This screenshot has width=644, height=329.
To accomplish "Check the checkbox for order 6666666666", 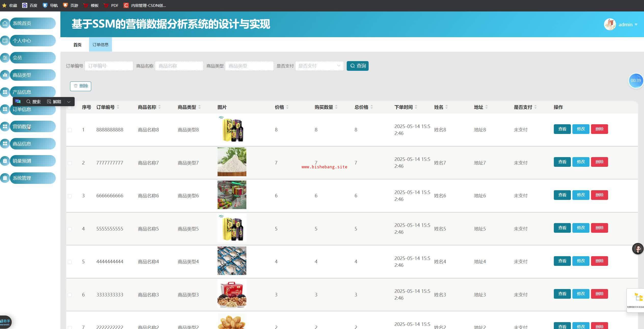I will [70, 196].
